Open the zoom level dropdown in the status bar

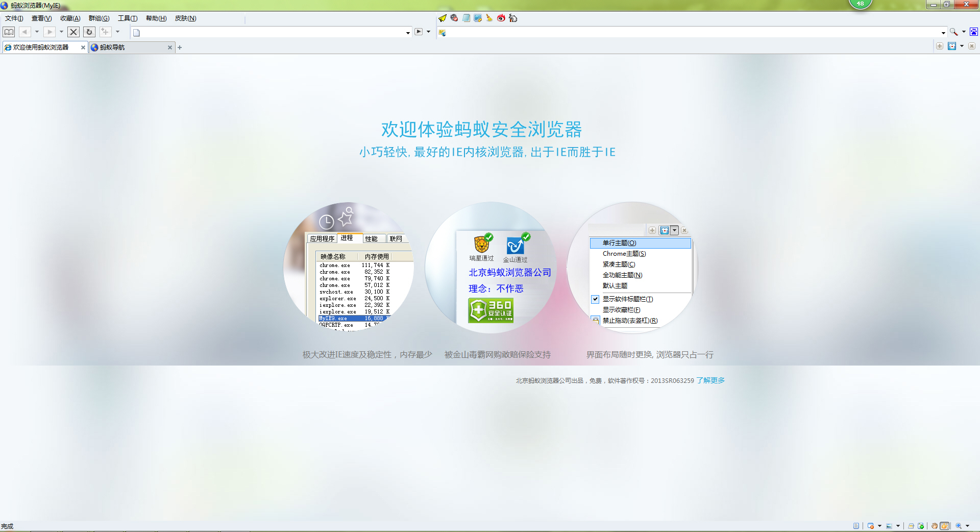967,526
